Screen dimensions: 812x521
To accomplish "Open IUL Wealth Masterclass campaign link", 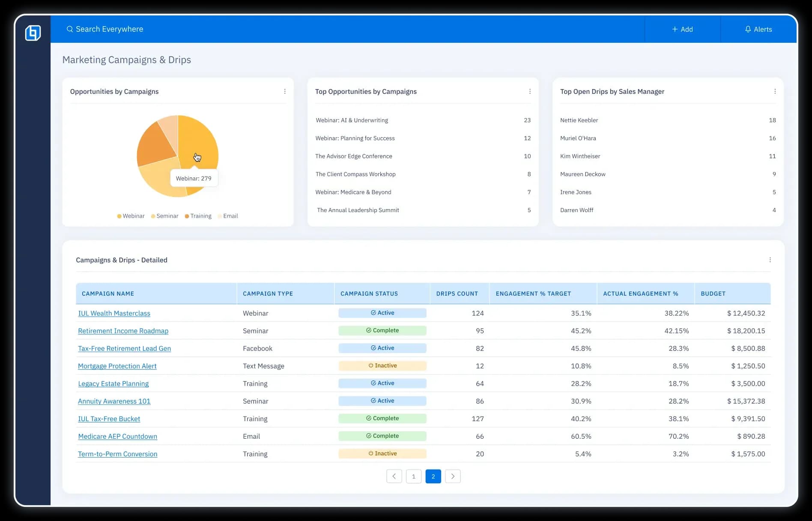I will point(114,313).
